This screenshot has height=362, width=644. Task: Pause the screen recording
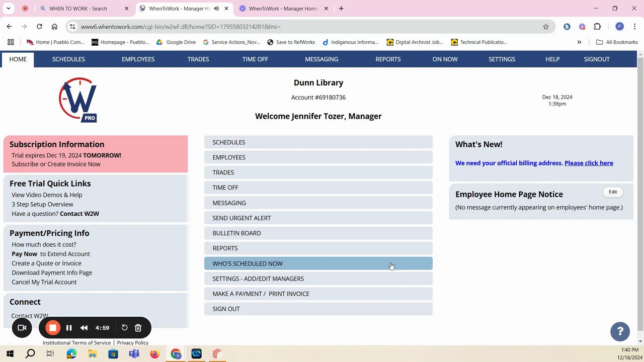pyautogui.click(x=69, y=328)
